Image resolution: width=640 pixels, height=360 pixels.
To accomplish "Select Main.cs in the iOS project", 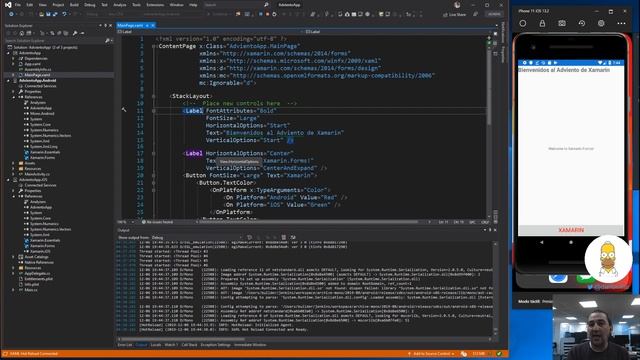I will [x=31, y=290].
